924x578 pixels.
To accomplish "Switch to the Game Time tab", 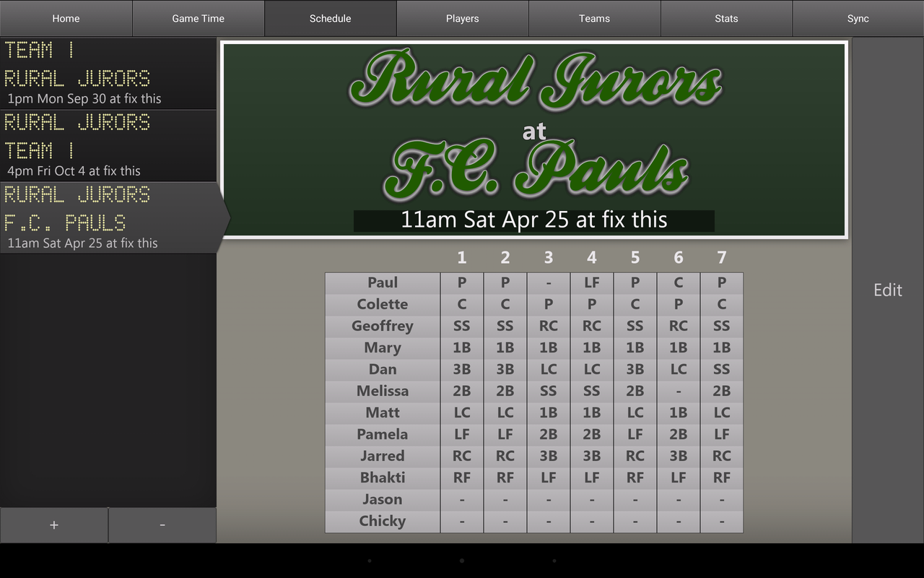I will coord(198,19).
